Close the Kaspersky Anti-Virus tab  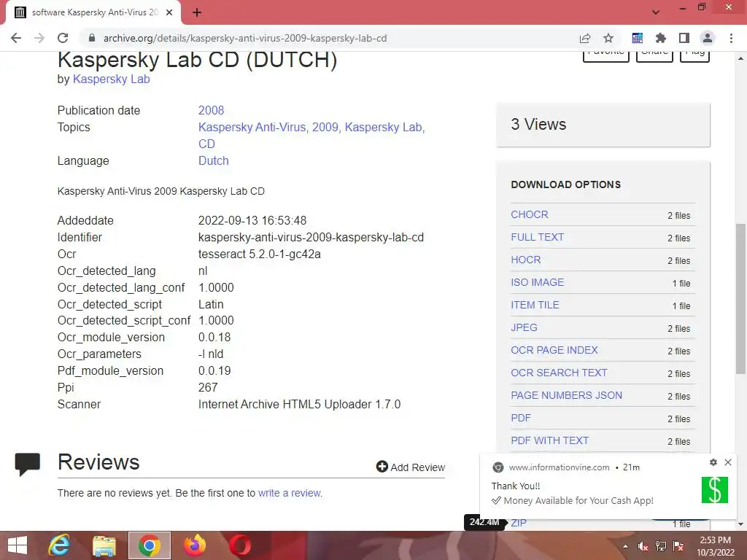[x=169, y=12]
